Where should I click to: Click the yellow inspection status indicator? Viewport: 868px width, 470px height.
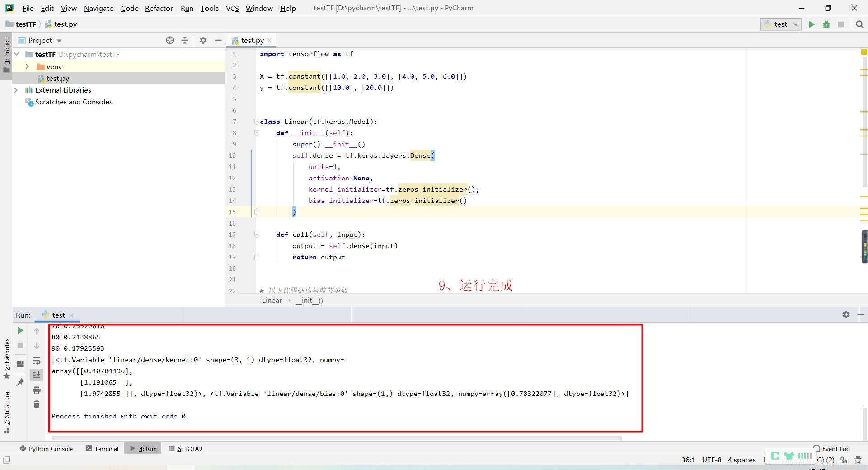(864, 52)
